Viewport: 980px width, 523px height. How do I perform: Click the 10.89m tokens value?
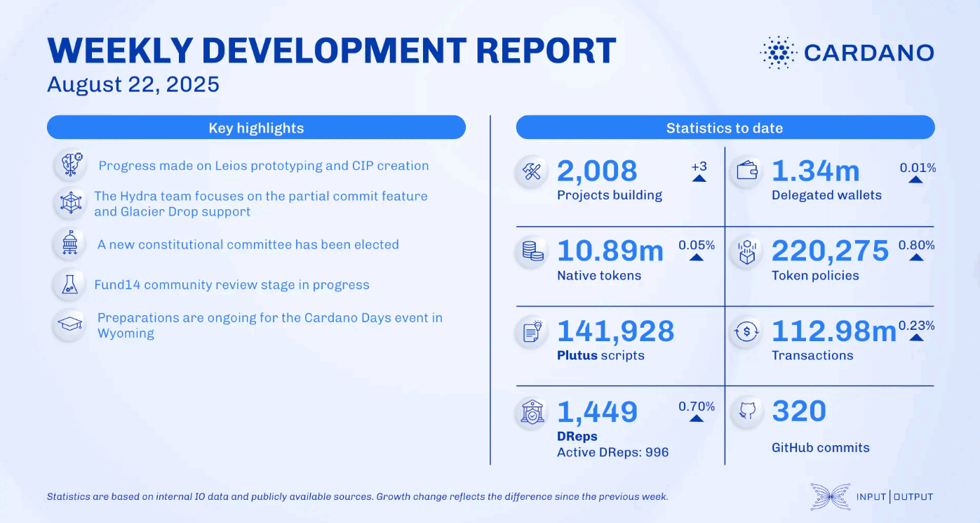(610, 251)
